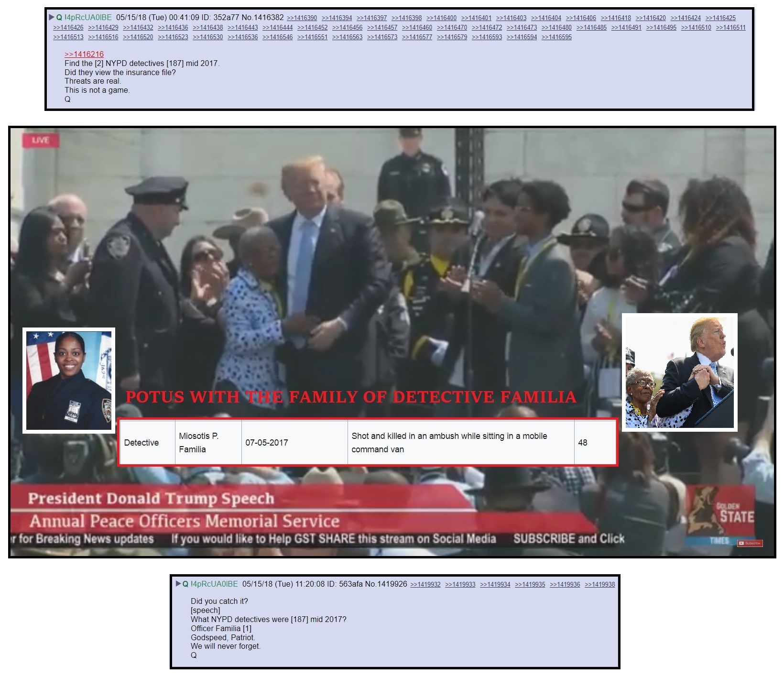The width and height of the screenshot is (784, 677).
Task: Jump to reply >>1416546
Action: tap(278, 37)
